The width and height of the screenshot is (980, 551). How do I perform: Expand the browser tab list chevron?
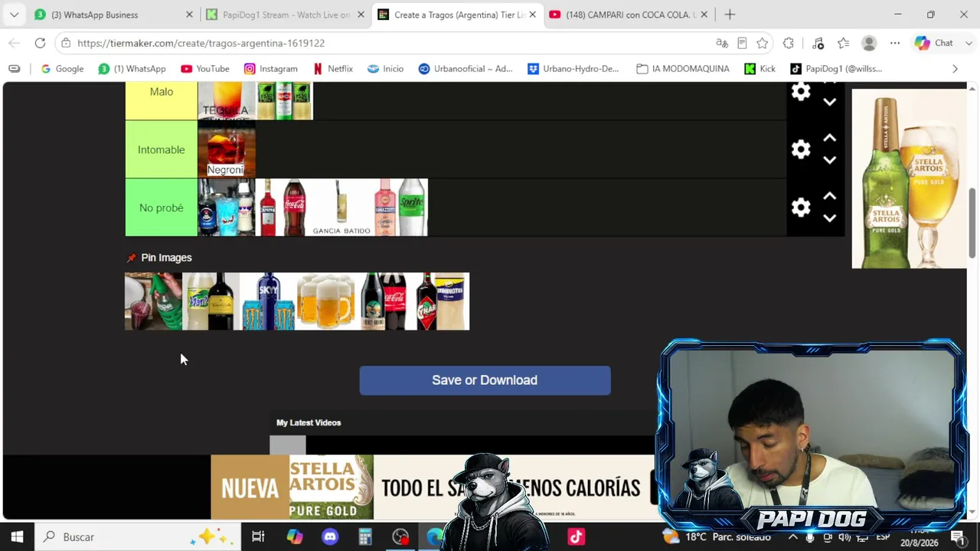tap(14, 15)
